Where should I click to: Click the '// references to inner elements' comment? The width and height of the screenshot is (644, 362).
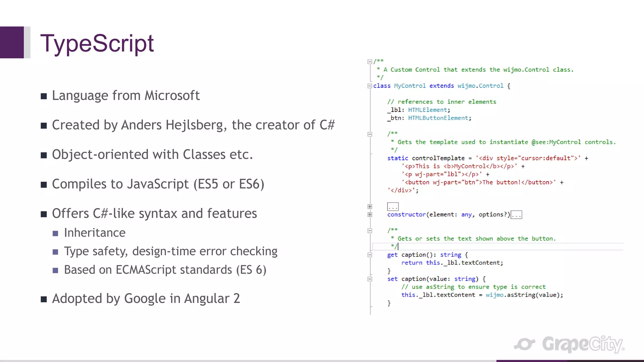coord(442,102)
